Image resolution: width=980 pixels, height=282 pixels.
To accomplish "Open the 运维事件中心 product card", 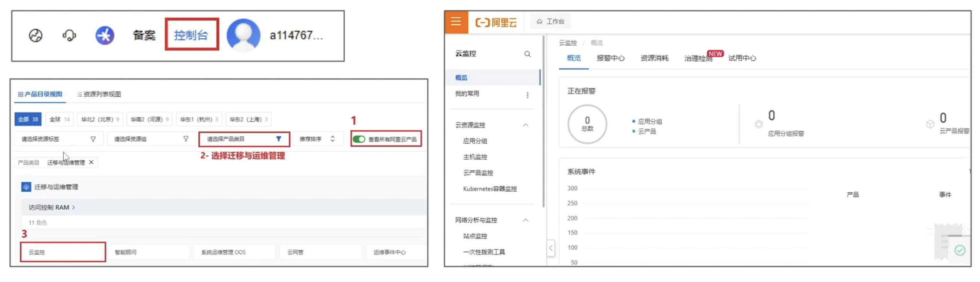I will tap(396, 252).
